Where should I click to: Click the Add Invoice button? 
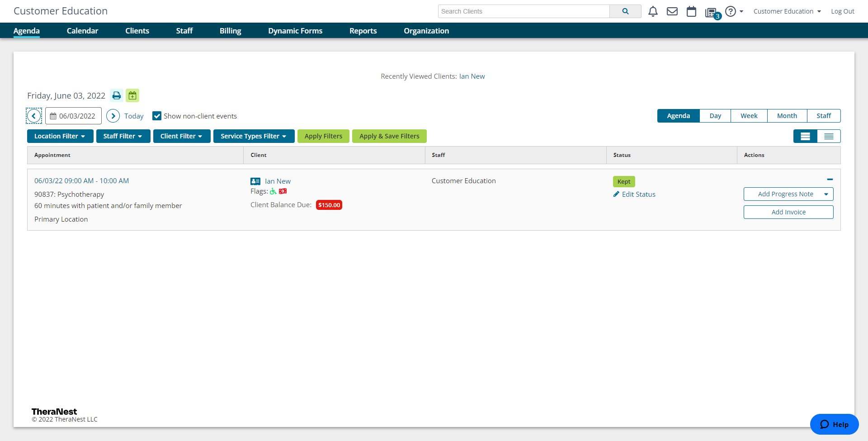click(x=788, y=212)
